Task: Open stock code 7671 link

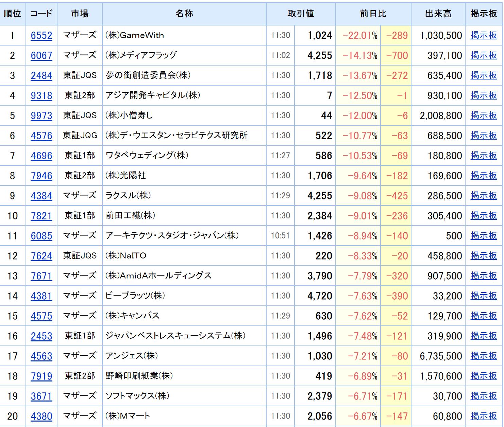Action: tap(41, 276)
